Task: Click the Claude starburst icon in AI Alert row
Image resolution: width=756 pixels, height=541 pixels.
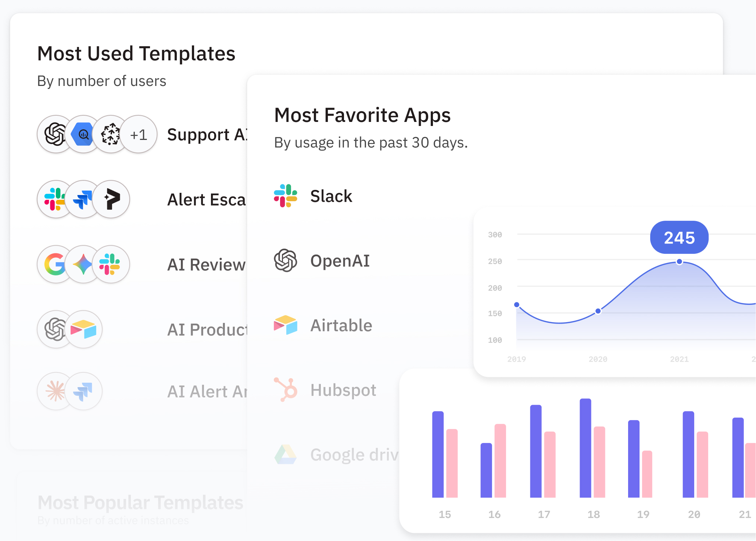Action: pyautogui.click(x=55, y=391)
